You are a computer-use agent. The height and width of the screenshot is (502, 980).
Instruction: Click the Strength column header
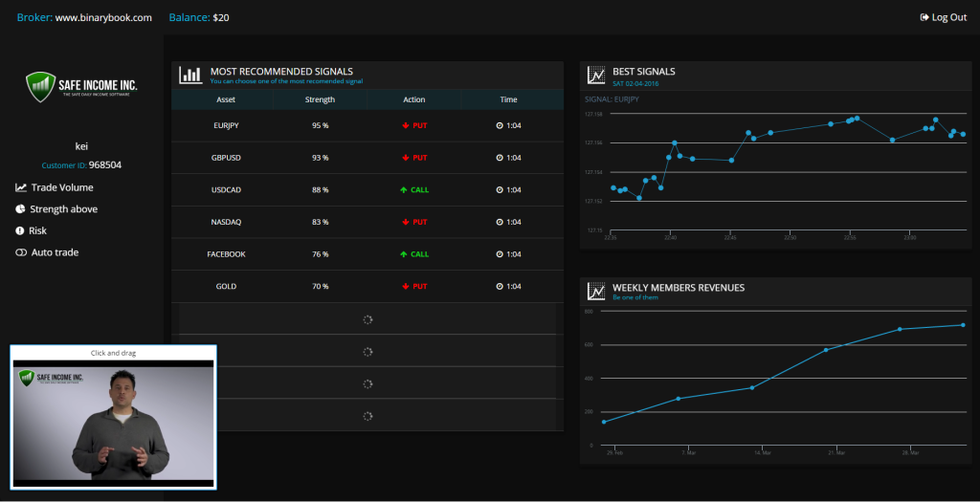click(x=320, y=99)
